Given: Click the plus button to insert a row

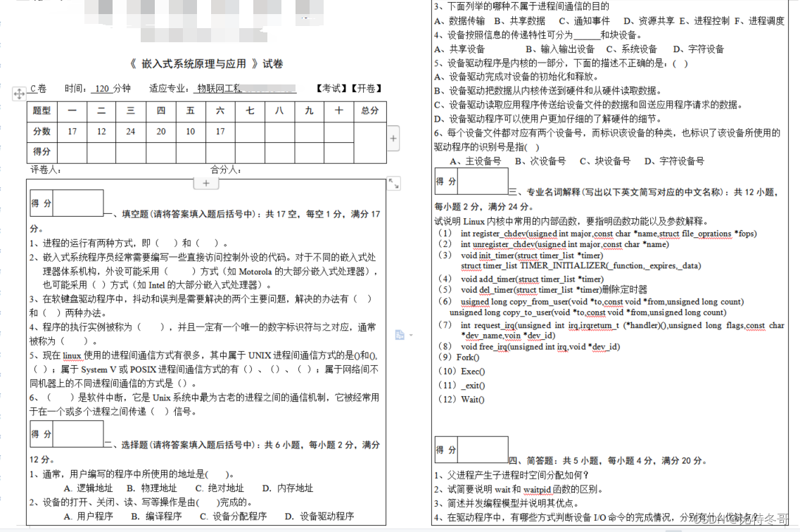Looking at the screenshot, I should [206, 183].
